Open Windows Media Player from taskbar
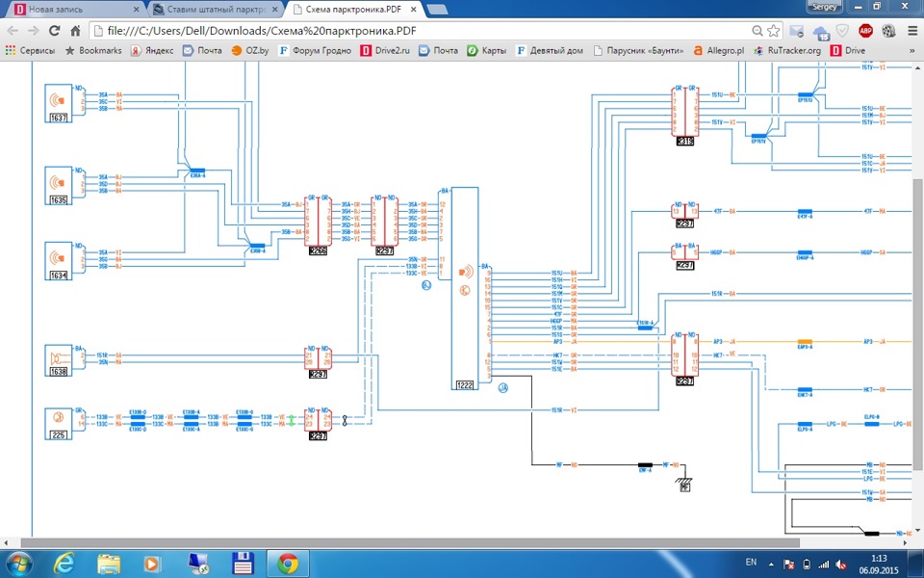The width and height of the screenshot is (924, 578). click(x=151, y=564)
